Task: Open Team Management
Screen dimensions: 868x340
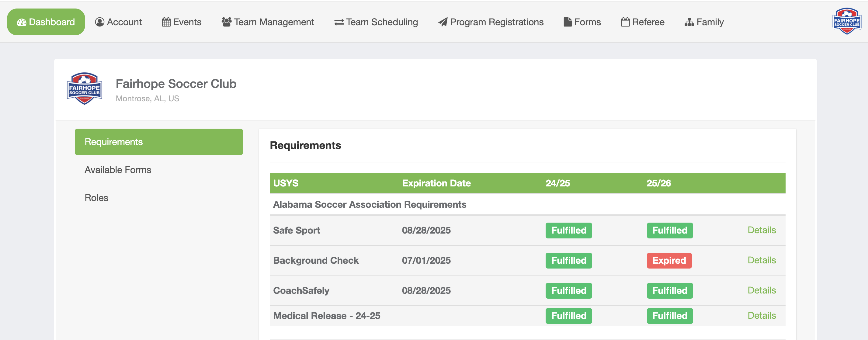Action: (268, 22)
